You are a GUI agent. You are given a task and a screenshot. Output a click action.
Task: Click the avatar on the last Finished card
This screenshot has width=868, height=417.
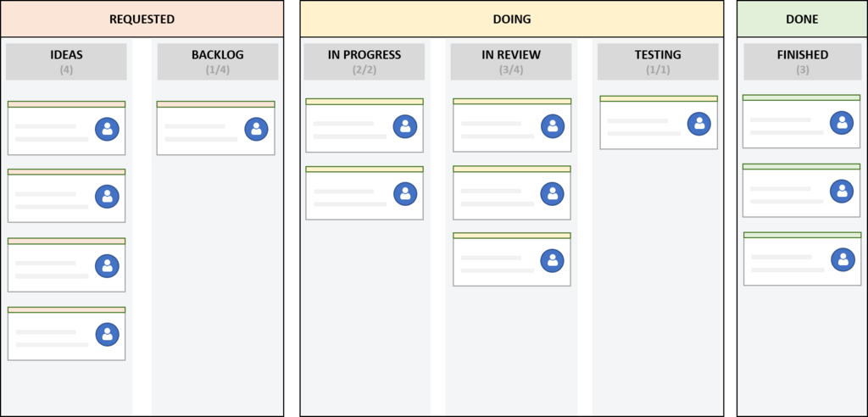843,259
